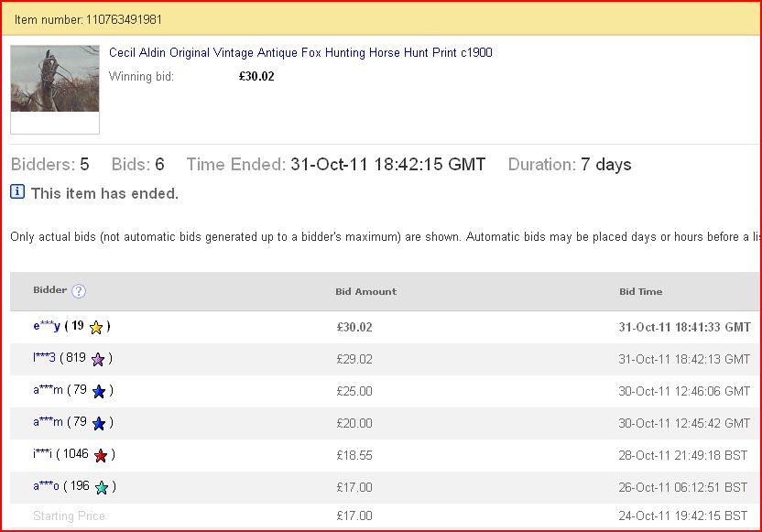Click the Bidder help question mark icon
Screen dimensions: 762x532
tap(79, 290)
